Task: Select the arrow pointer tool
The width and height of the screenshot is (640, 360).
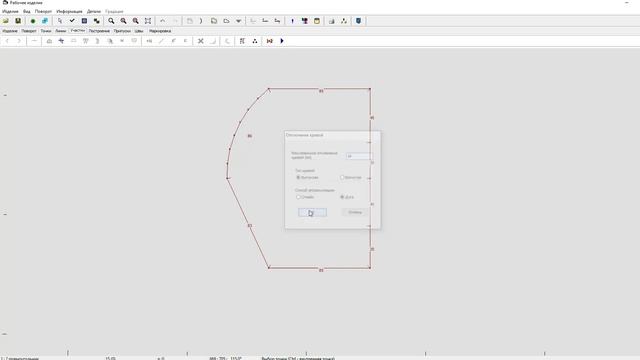Action: (x=60, y=21)
